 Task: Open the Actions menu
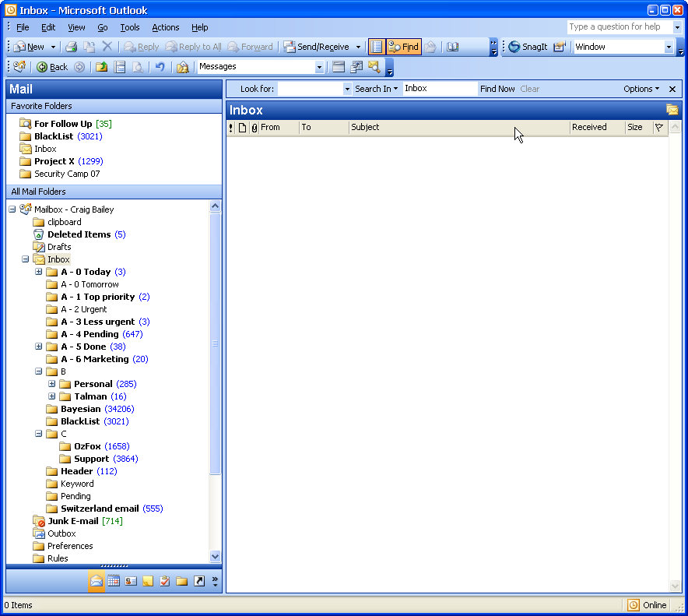[165, 27]
